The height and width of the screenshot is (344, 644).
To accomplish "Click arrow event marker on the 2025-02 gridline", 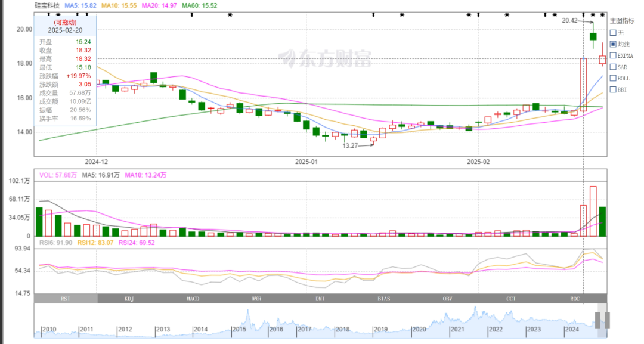I will coord(478,15).
